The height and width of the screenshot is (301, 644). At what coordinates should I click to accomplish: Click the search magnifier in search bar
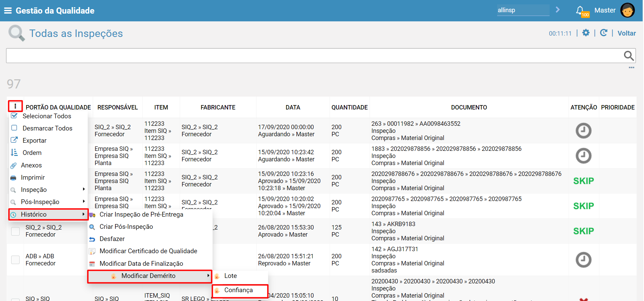pos(628,56)
